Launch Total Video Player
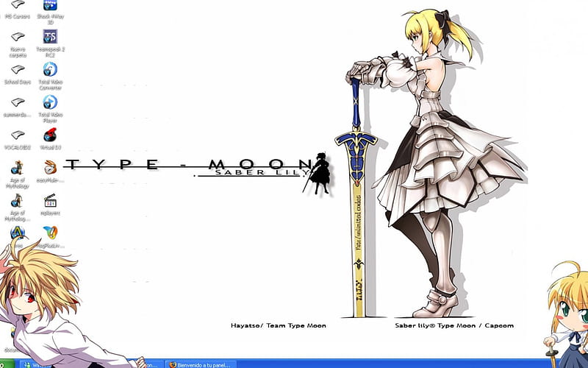The image size is (588, 368). [x=50, y=109]
